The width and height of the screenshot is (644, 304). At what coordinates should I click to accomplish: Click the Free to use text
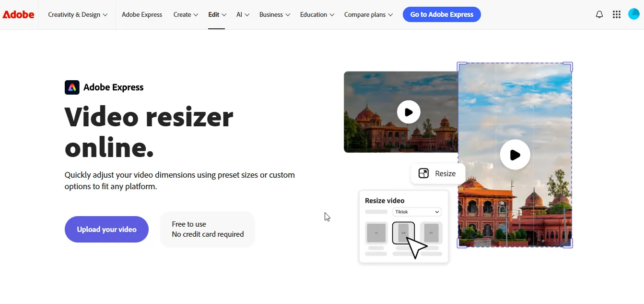pyautogui.click(x=189, y=224)
